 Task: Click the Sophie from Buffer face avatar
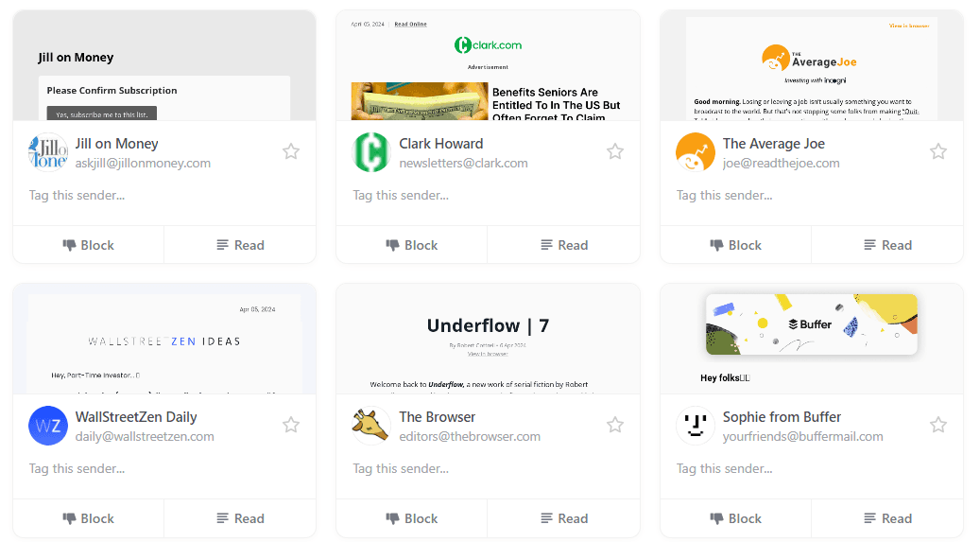coord(695,426)
